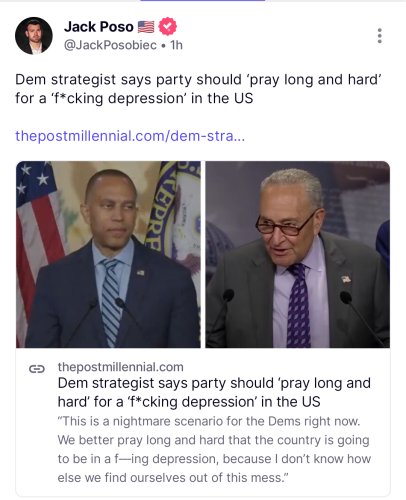Viewport: 406px width, 500px height.
Task: Click the chain link icon in preview card
Action: [x=37, y=369]
